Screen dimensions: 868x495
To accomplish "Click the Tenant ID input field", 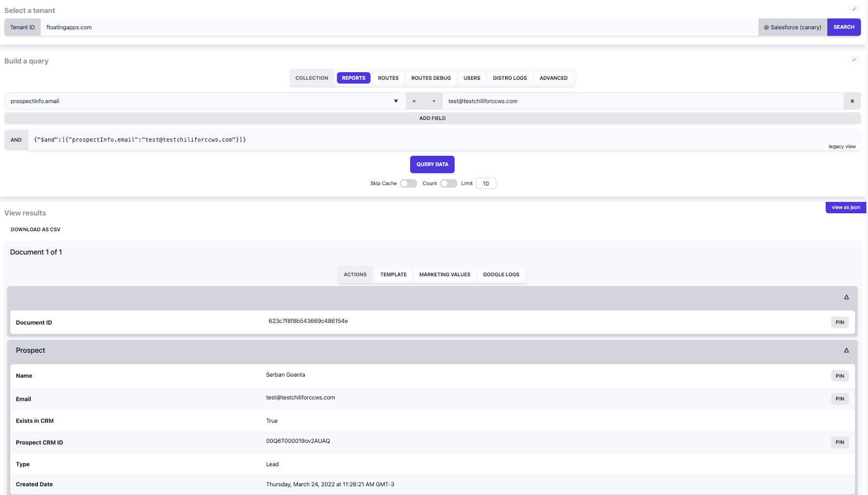I will 399,27.
